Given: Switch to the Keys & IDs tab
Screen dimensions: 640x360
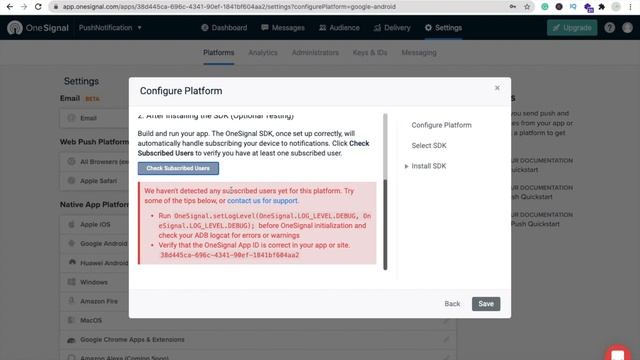Looking at the screenshot, I should click(370, 53).
